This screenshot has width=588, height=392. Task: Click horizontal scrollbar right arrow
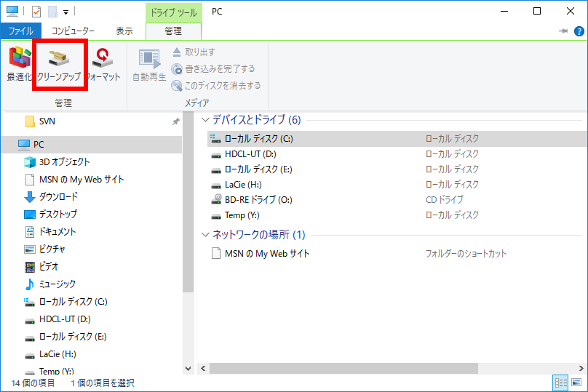pos(581,369)
